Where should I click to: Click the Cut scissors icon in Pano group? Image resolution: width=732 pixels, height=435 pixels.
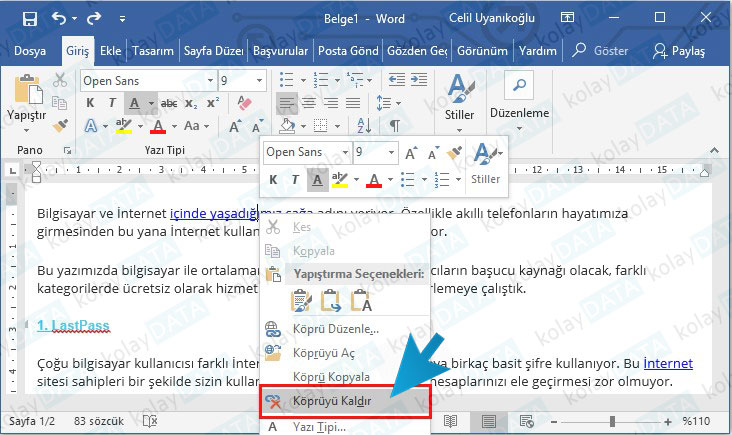pyautogui.click(x=60, y=80)
